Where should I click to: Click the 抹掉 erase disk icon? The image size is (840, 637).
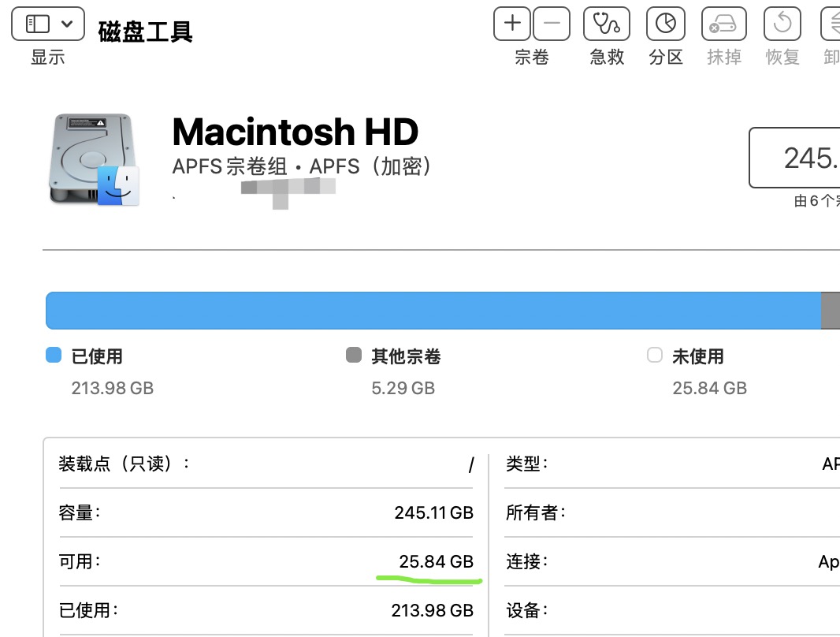pos(723,24)
